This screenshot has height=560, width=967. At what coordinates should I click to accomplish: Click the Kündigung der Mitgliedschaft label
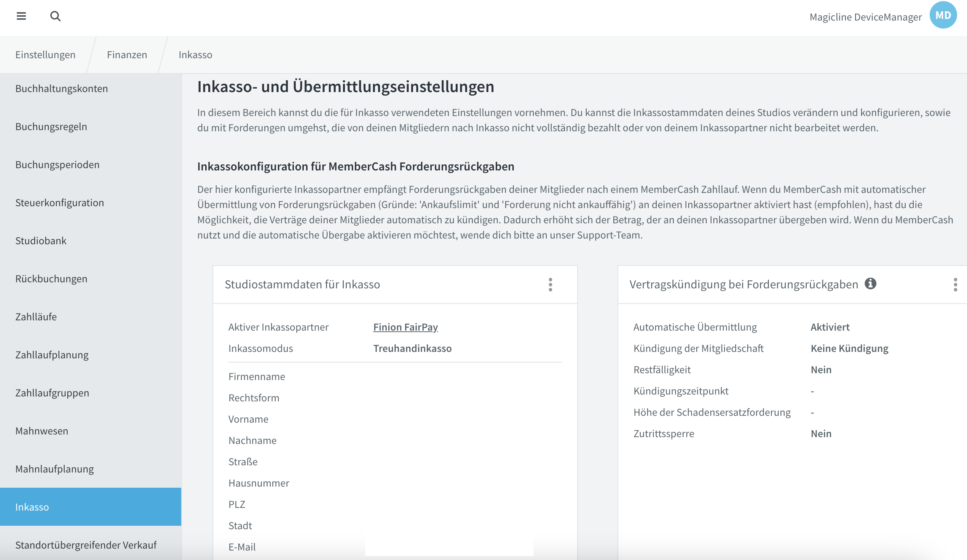pos(698,348)
